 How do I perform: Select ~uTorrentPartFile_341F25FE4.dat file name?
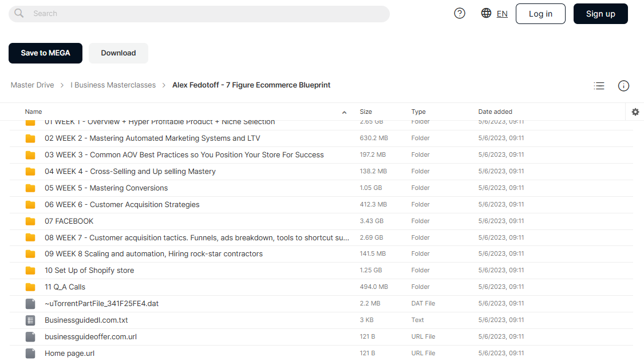coord(101,303)
